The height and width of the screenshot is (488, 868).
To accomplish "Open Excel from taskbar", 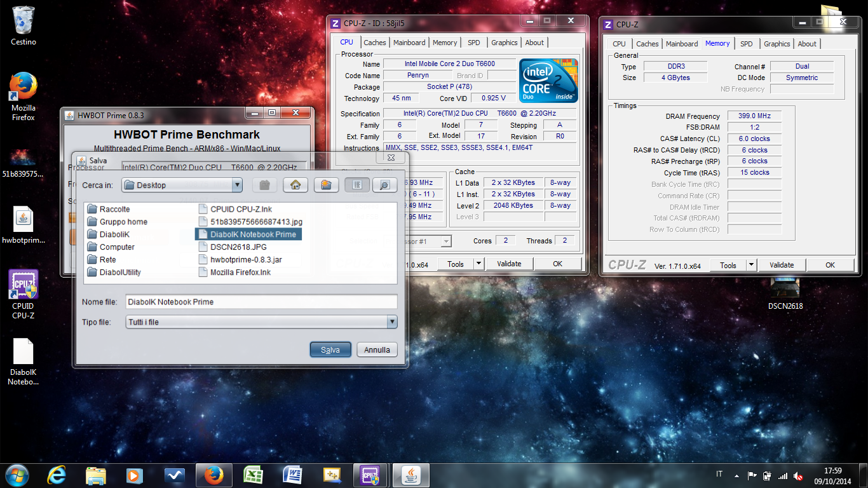I will pos(254,475).
